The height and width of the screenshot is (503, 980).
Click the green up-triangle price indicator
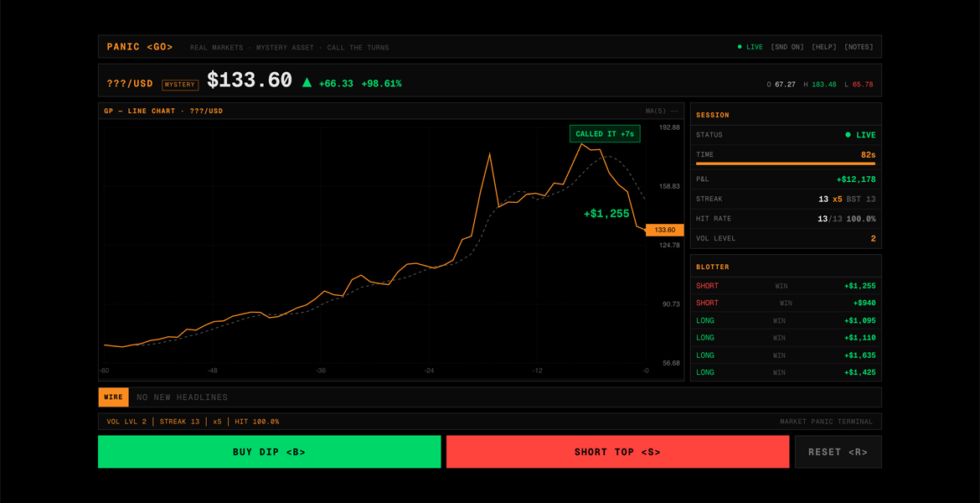[x=307, y=82]
